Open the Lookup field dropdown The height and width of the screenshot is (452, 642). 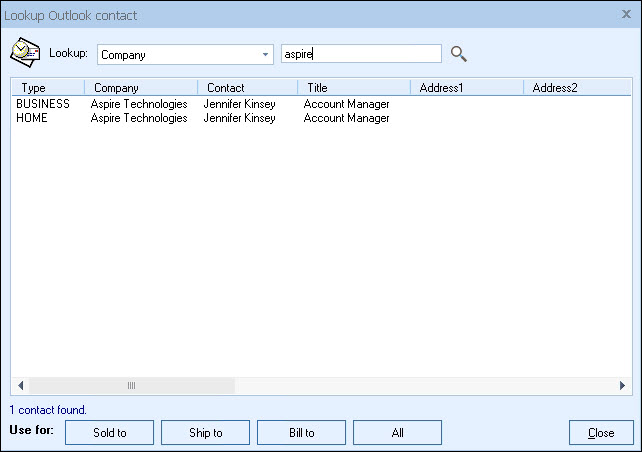tap(265, 55)
